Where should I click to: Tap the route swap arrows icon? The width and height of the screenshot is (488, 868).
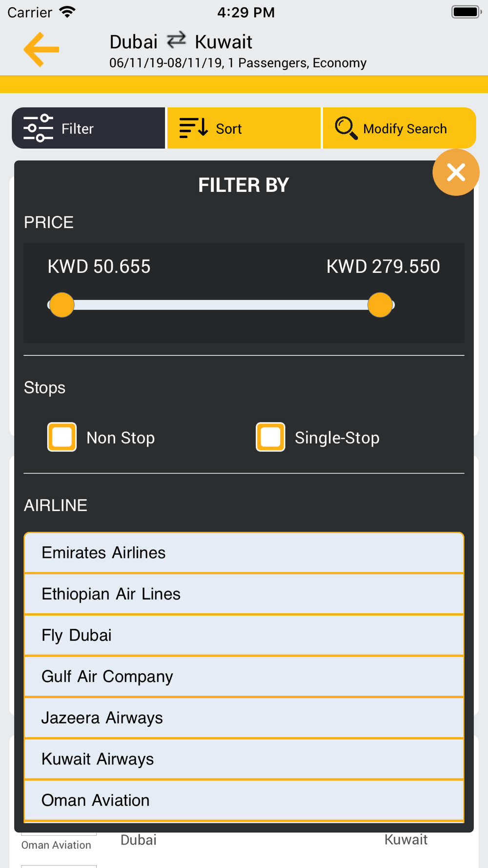176,40
